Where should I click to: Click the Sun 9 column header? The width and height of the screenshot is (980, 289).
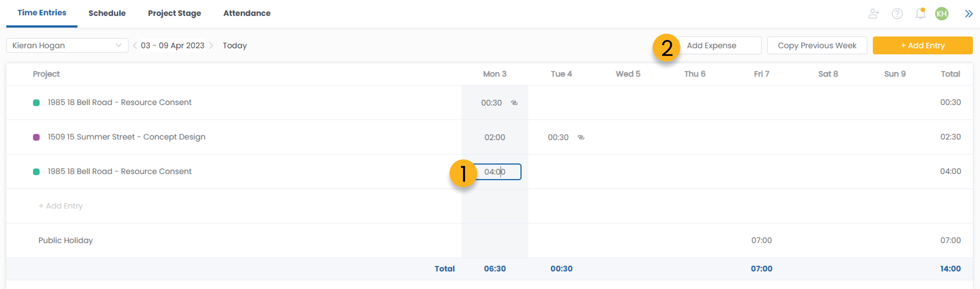coord(894,74)
